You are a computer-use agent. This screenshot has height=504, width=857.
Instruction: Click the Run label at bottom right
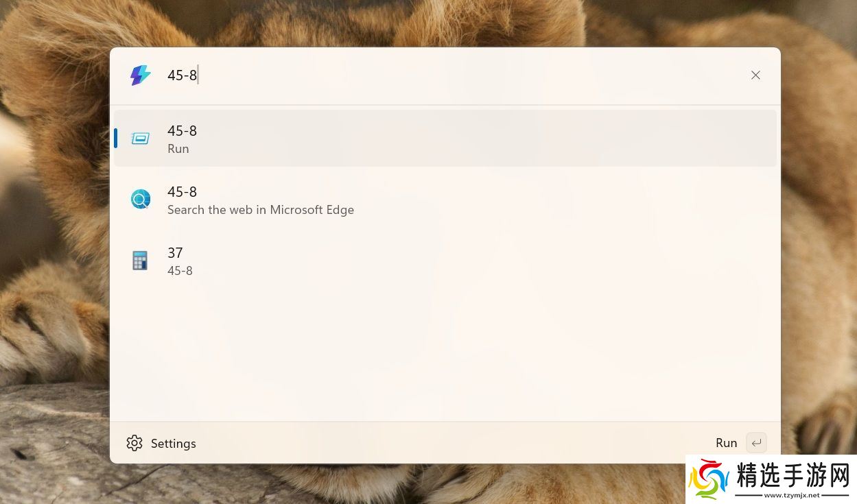726,443
